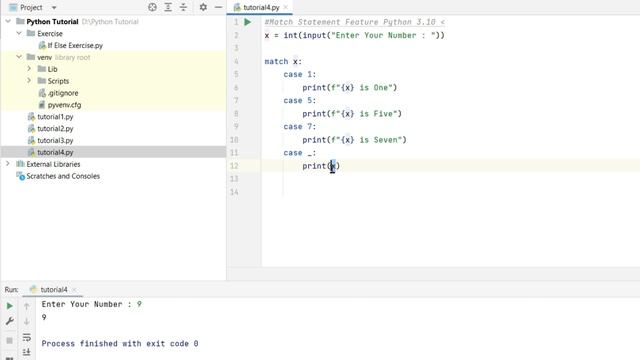The image size is (640, 360).
Task: Click the 'match x:' line in editor
Action: [x=283, y=61]
